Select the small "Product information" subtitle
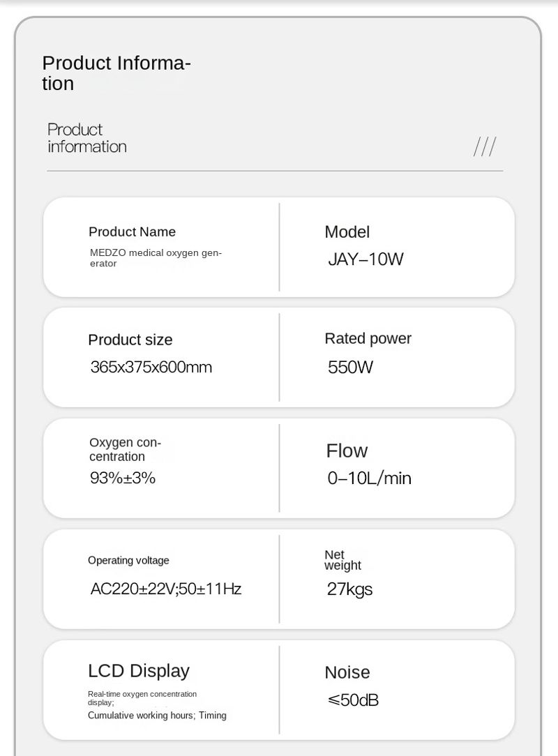This screenshot has height=756, width=558. coord(87,138)
